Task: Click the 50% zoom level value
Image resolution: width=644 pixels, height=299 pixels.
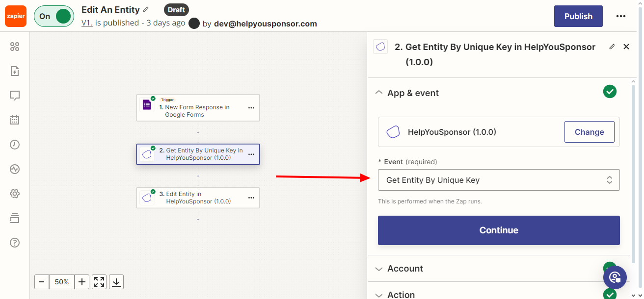Action: pyautogui.click(x=62, y=282)
